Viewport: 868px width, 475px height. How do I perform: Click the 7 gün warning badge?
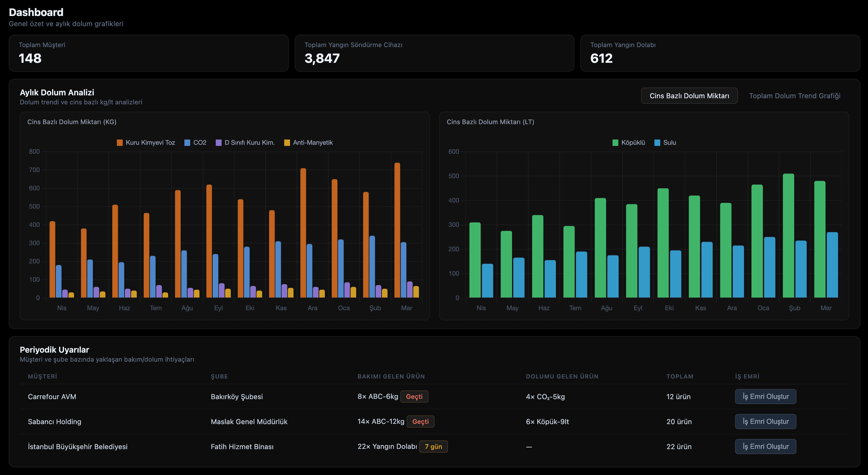[433, 447]
